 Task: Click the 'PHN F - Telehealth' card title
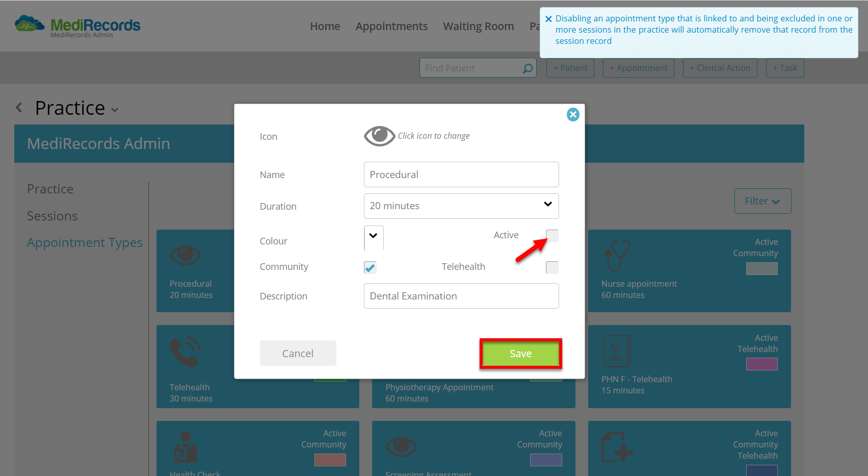[x=637, y=379]
